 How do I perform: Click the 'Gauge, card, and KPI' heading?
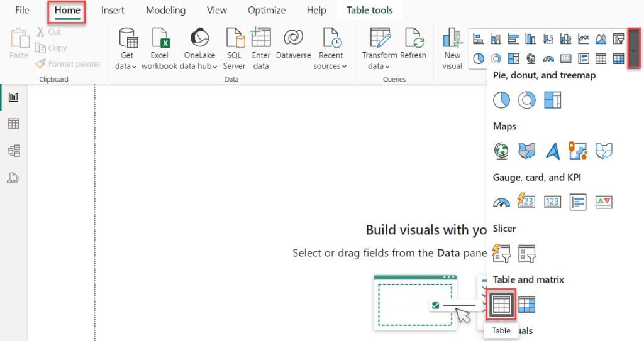(537, 177)
